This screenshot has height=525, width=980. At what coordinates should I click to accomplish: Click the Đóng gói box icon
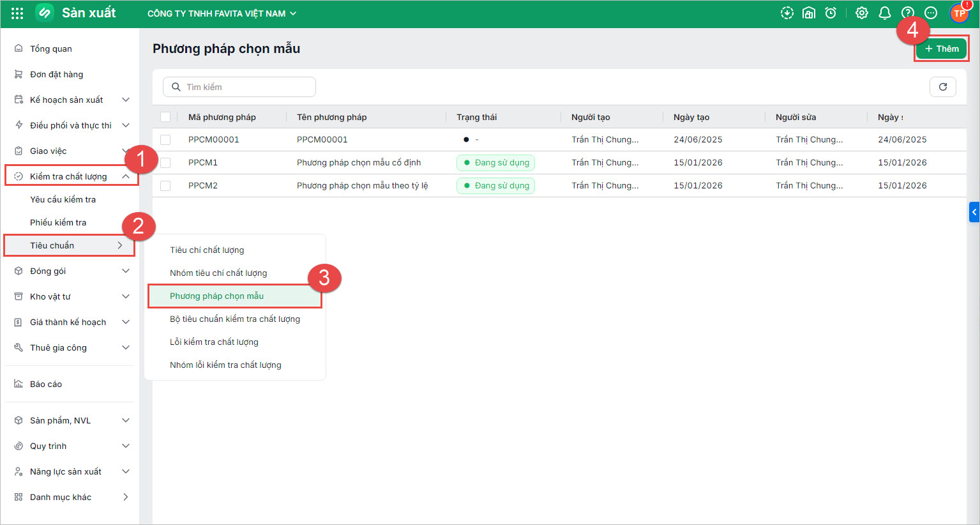pyautogui.click(x=19, y=271)
